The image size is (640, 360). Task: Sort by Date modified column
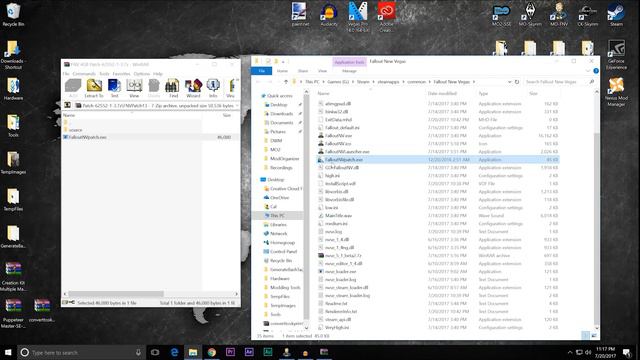pos(442,93)
